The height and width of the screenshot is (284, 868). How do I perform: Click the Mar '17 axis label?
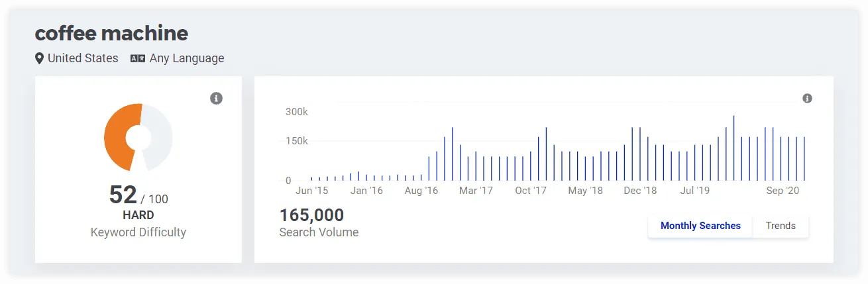click(476, 191)
